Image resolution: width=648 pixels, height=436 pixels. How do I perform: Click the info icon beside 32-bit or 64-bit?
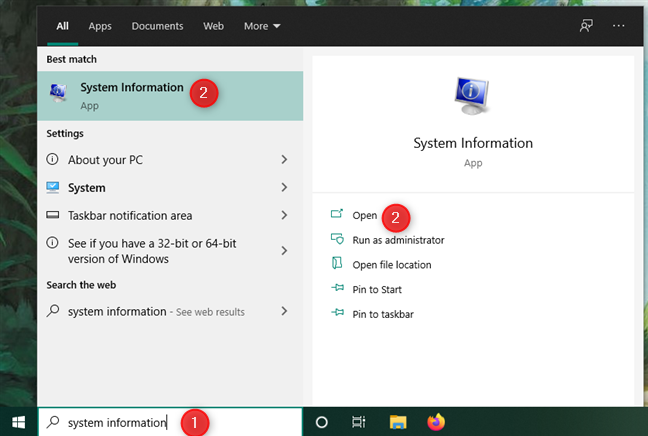point(52,243)
